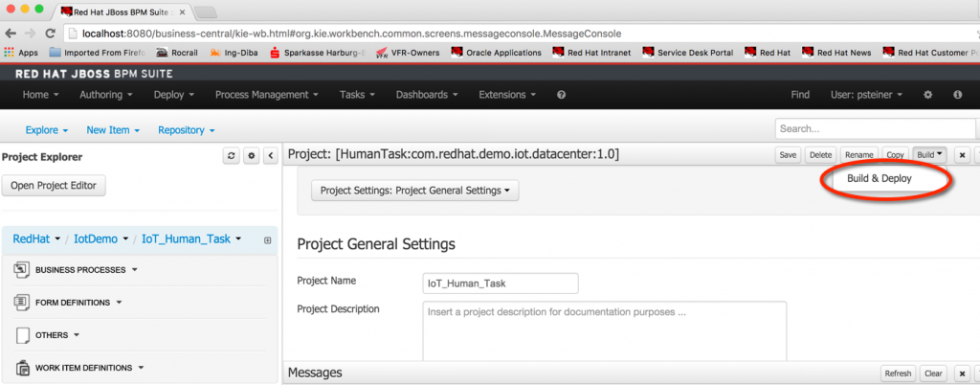
Task: Select the Red Hat JBoss BPM Suite tab
Action: [123, 11]
